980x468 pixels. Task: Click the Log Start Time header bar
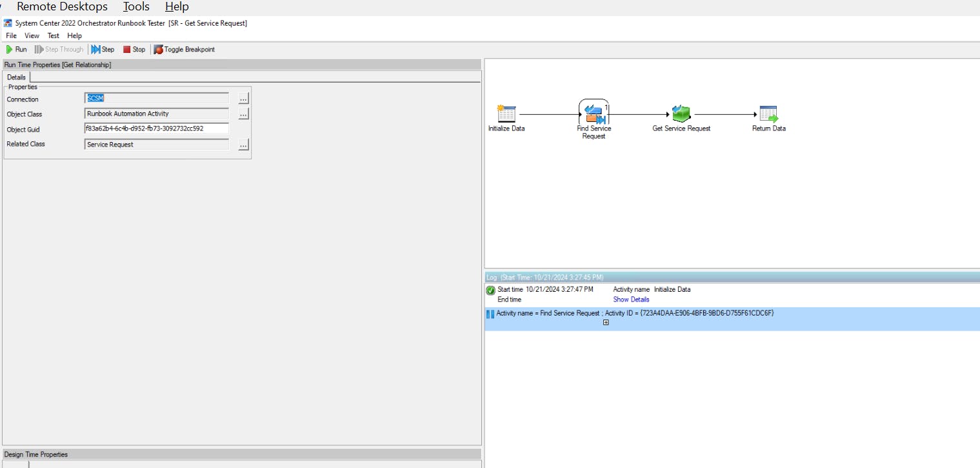point(732,277)
